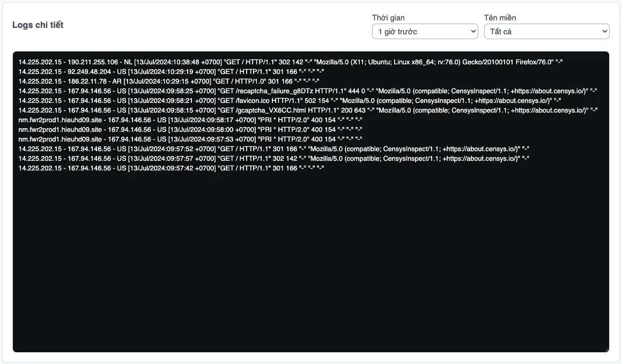Open the Thời gian dropdown showing 1 giờ trước
This screenshot has width=622, height=364.
click(x=425, y=31)
